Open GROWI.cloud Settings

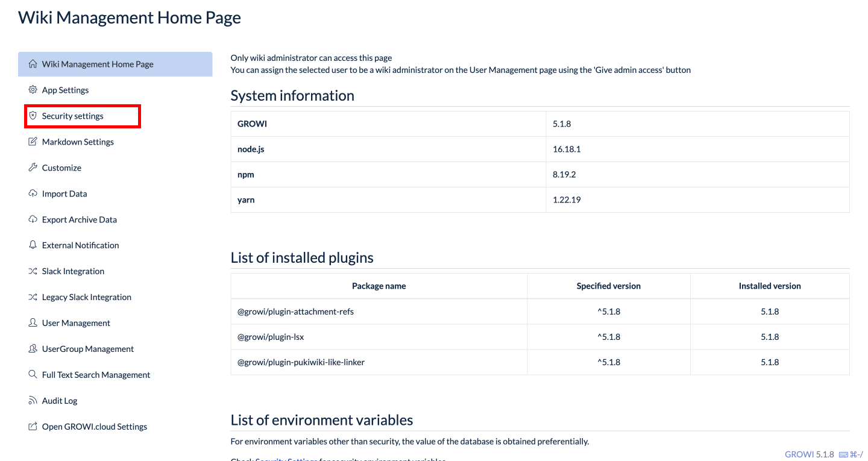95,427
